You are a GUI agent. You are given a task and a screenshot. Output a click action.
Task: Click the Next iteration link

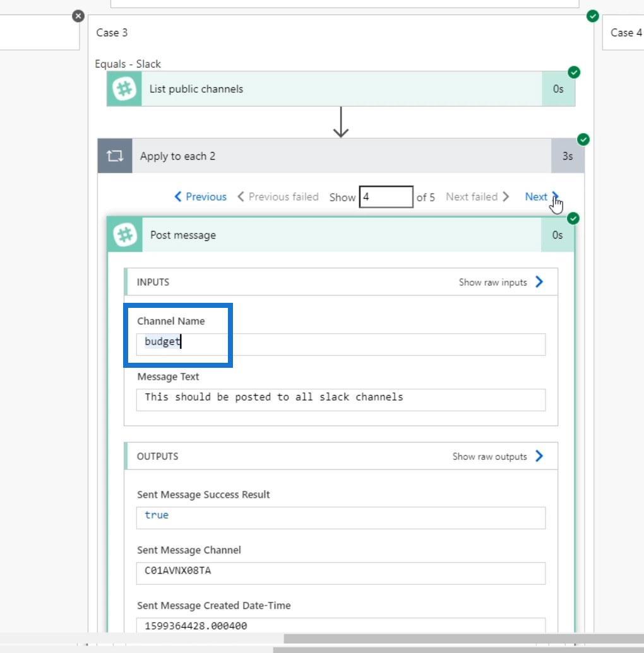542,197
